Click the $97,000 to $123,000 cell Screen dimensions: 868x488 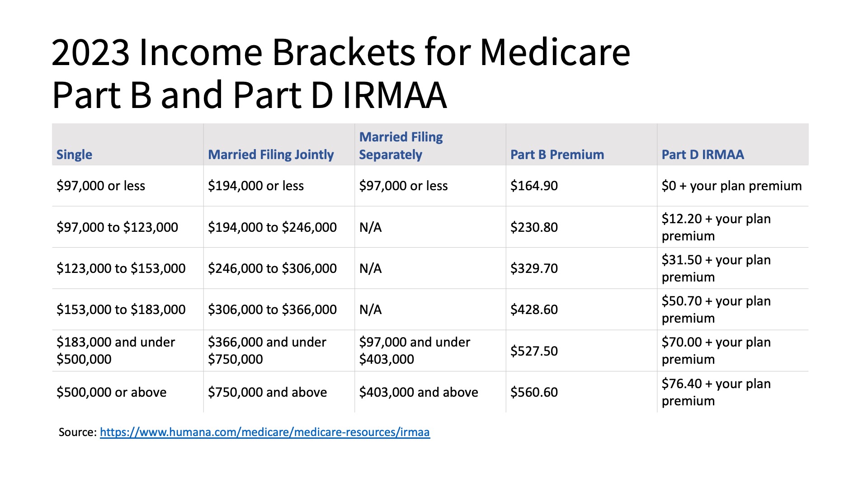pos(117,227)
